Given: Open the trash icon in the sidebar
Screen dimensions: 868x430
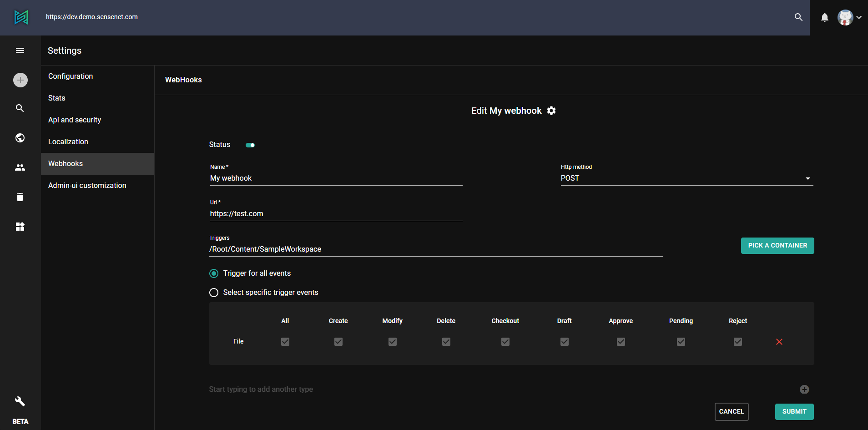Looking at the screenshot, I should pyautogui.click(x=20, y=197).
